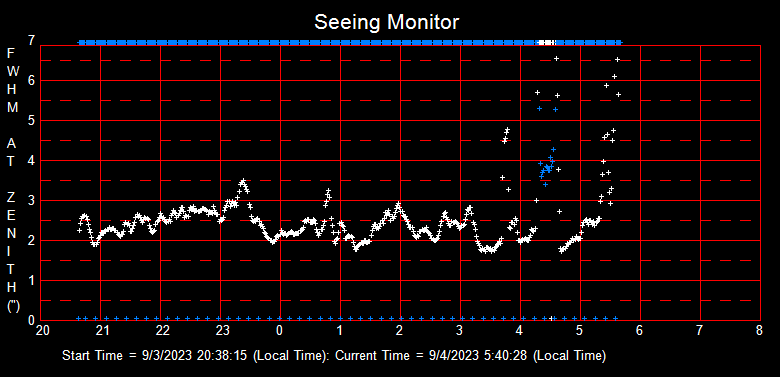Screen dimensions: 780x377
Task: Click the y-axis value 7 at top
Action: (x=31, y=40)
